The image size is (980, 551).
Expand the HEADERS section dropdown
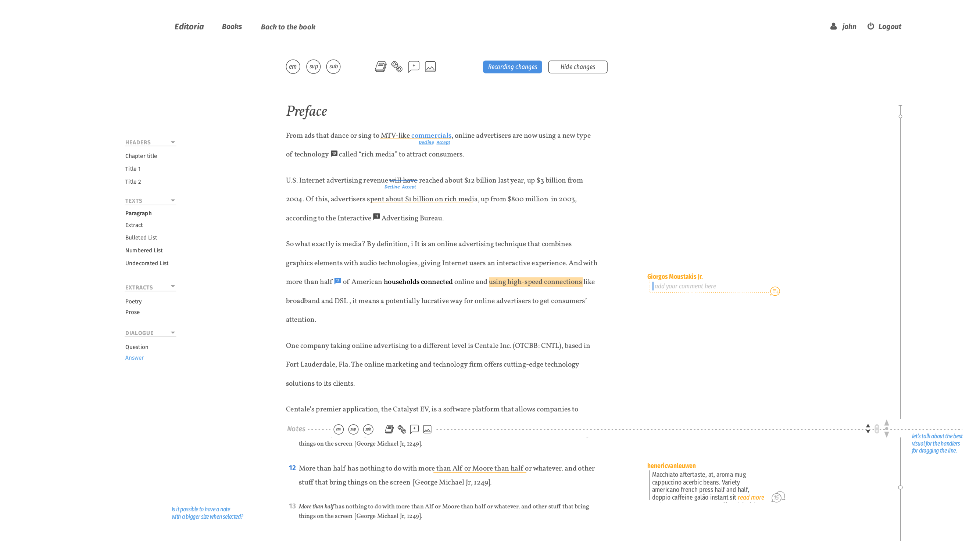[x=173, y=142]
